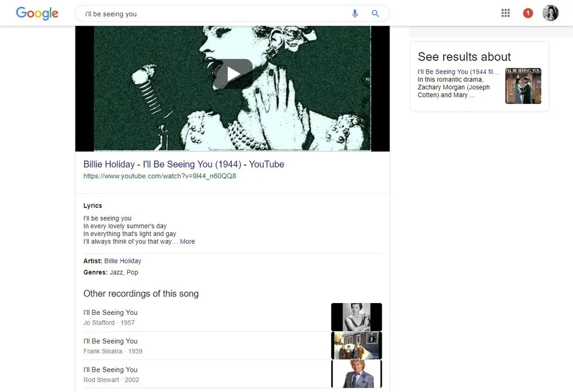Click the 1944 film poster thumbnail
This screenshot has width=573, height=392.
[523, 86]
